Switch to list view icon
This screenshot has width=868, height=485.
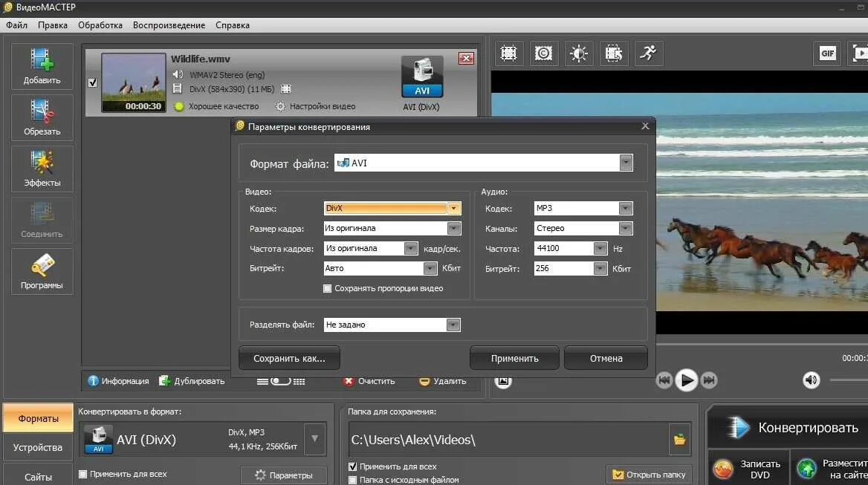(262, 382)
